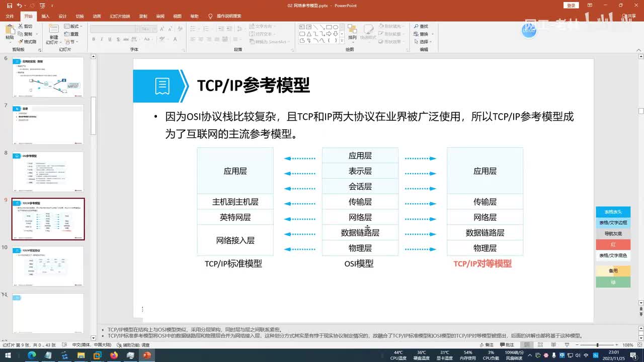Select slide 6 thumbnail
Viewport: 644px width, 362px height.
click(48, 77)
